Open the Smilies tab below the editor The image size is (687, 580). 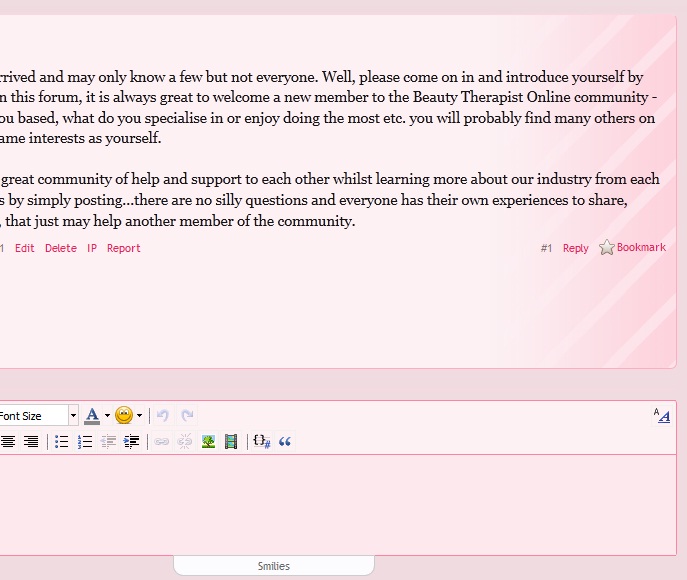coord(274,566)
